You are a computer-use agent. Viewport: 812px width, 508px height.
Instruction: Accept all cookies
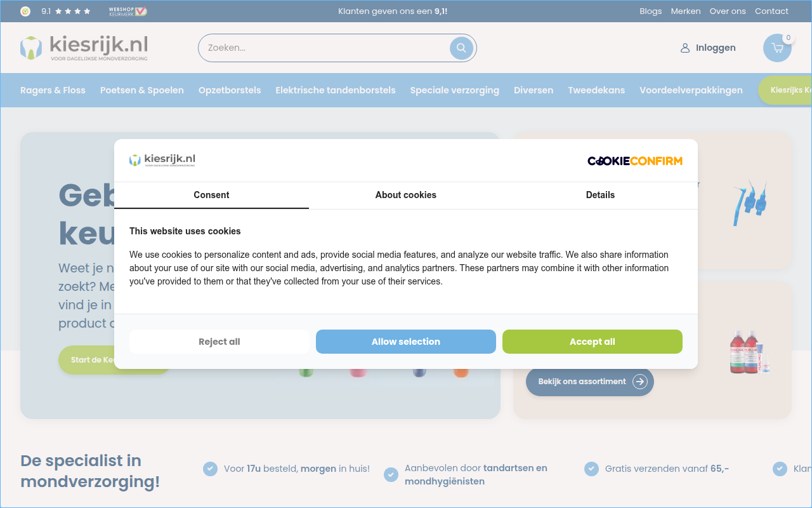point(593,342)
